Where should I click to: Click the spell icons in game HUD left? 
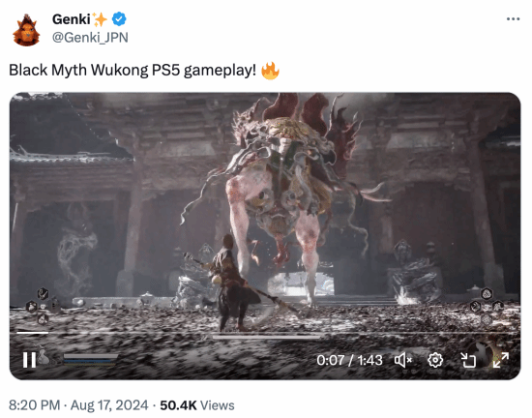42,306
